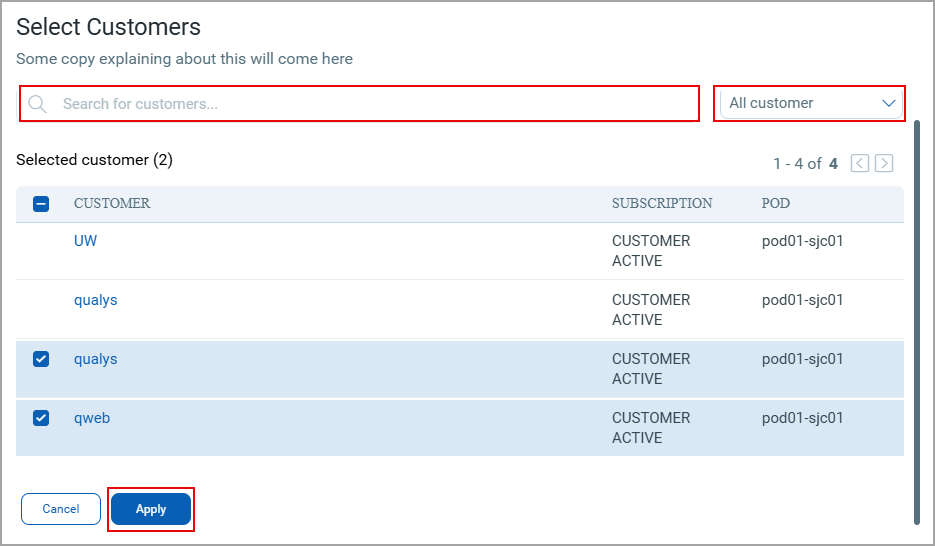Click the Cancel button
The image size is (935, 546).
click(61, 509)
